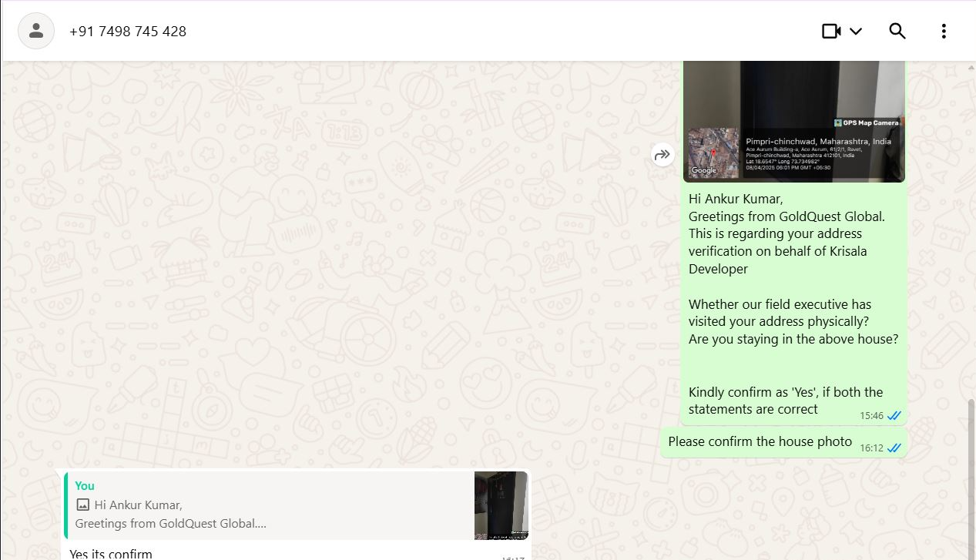Click the chat vertical scrollbar thumb
This screenshot has height=560, width=976.
pos(971,479)
